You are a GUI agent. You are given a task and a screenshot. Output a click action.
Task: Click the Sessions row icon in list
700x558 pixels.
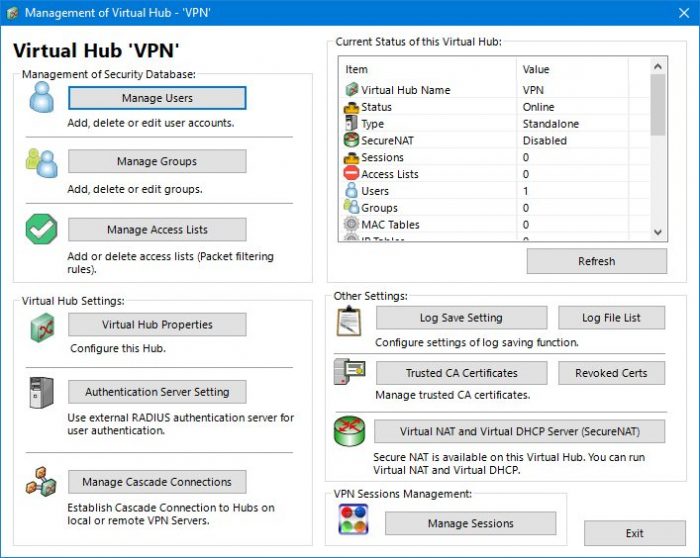351,158
